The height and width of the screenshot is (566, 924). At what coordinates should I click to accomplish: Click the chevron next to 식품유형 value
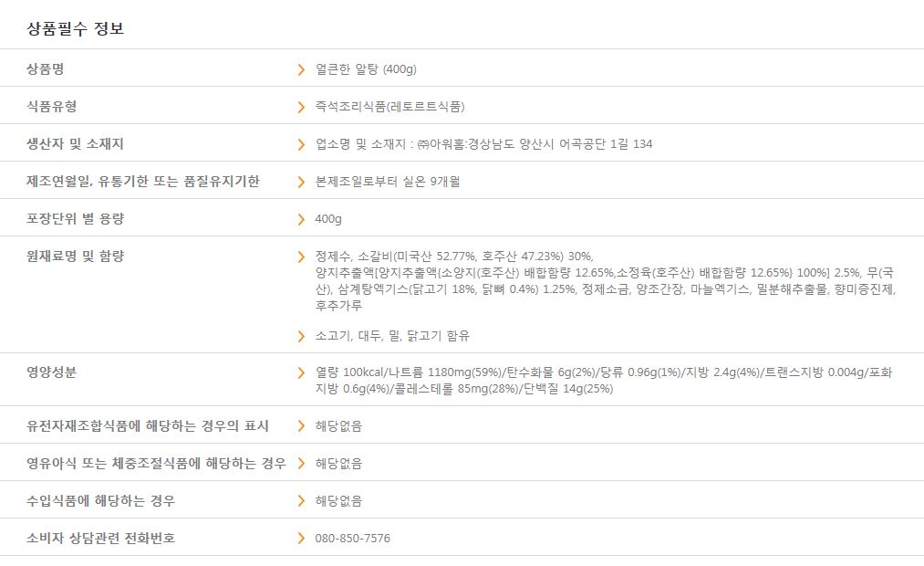301,107
